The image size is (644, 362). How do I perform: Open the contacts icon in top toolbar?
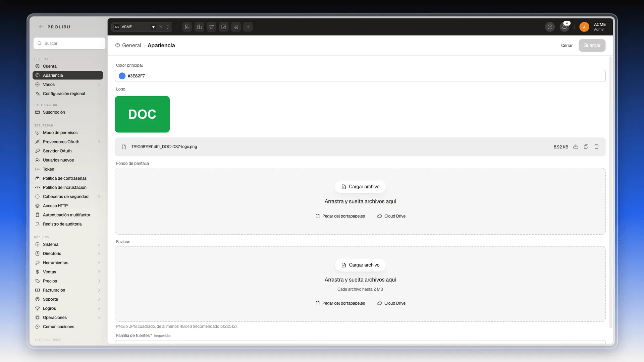(187, 27)
